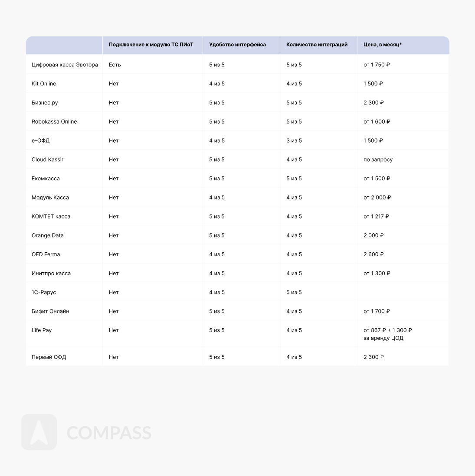
Task: Select the 'Подключение к модулю ТС ПИоТ' column header
Action: click(151, 45)
